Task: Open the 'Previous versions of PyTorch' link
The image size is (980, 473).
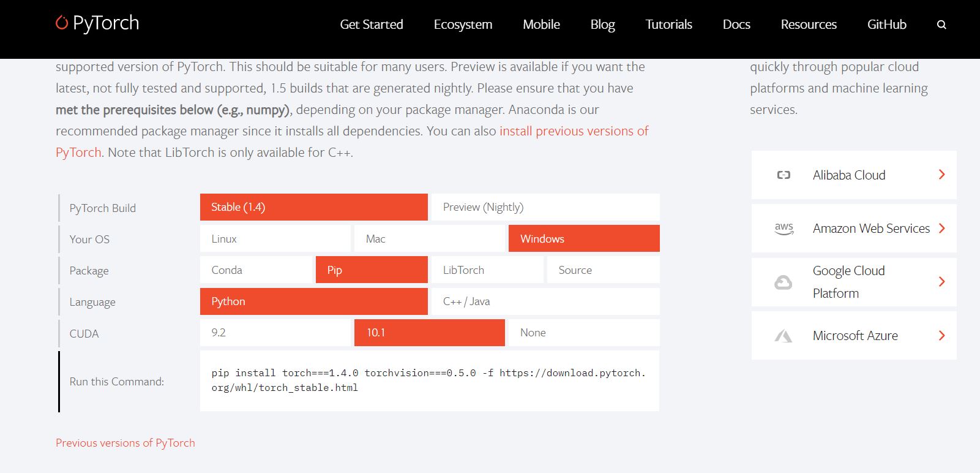Action: click(125, 443)
